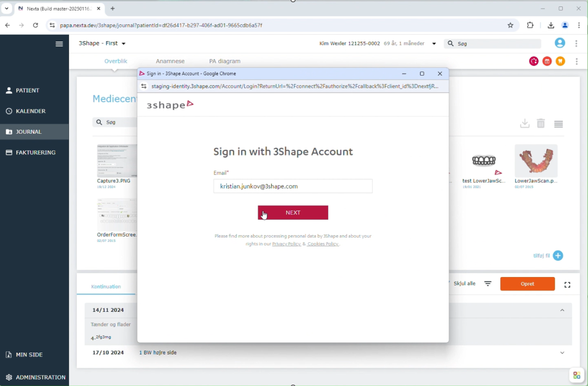588x386 pixels.
Task: Click the 14/11 2024 date heading
Action: point(108,310)
